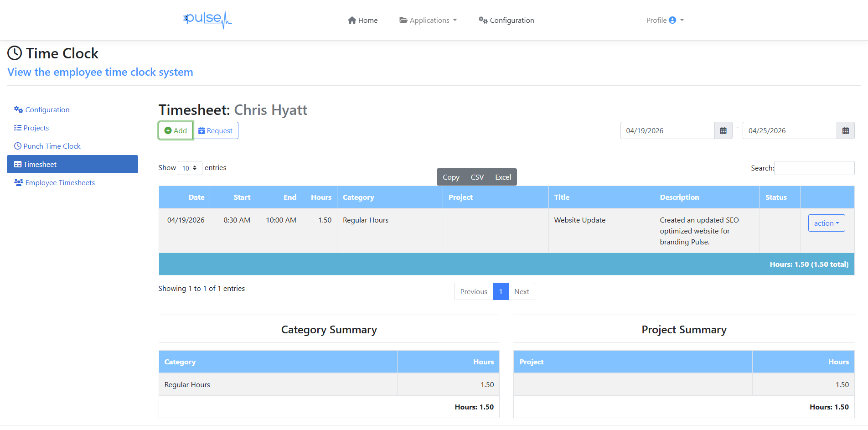The width and height of the screenshot is (868, 430).
Task: Open Employee Timesheets via the people icon
Action: [x=19, y=182]
